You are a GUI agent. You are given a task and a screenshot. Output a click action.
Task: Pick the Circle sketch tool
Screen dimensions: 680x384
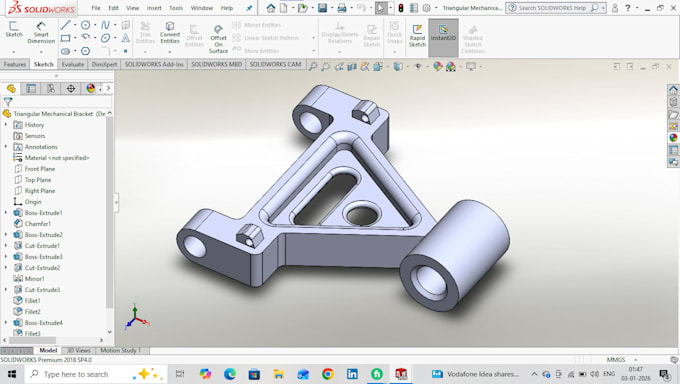click(x=85, y=25)
